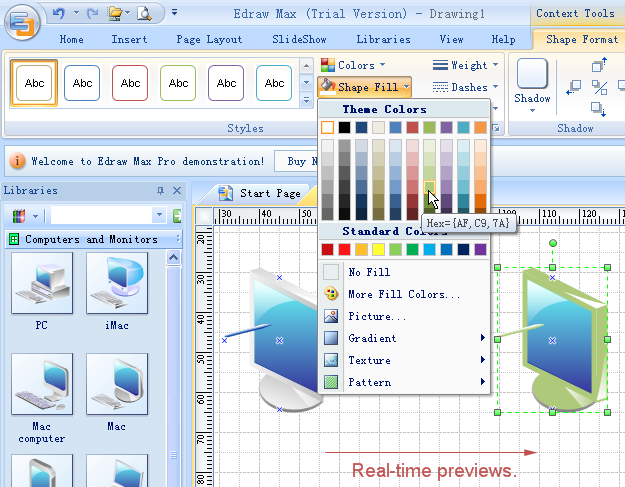Click the Open folder icon

[x=116, y=14]
